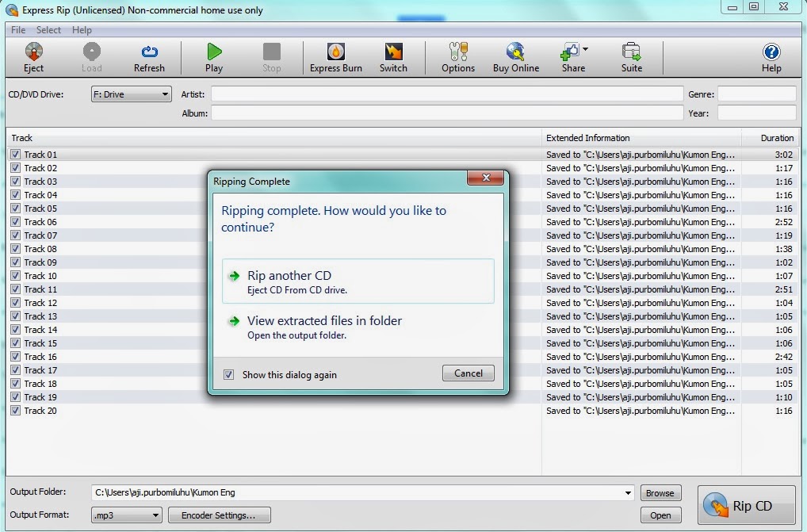Viewport: 807px width, 532px height.
Task: Uncheck Track 14 checkbox
Action: pyautogui.click(x=15, y=329)
